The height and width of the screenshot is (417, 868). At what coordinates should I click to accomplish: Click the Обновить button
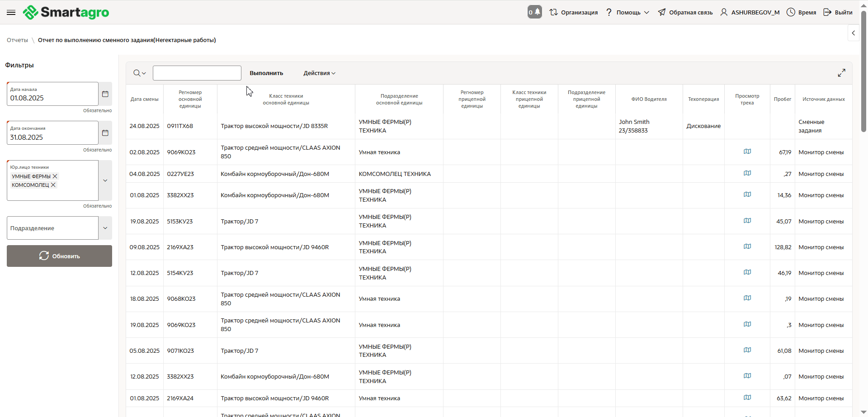(x=59, y=256)
